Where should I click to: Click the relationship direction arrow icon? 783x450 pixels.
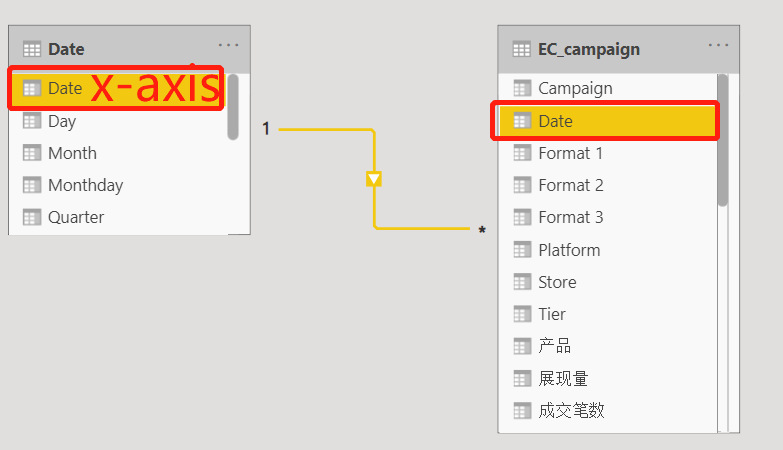374,179
